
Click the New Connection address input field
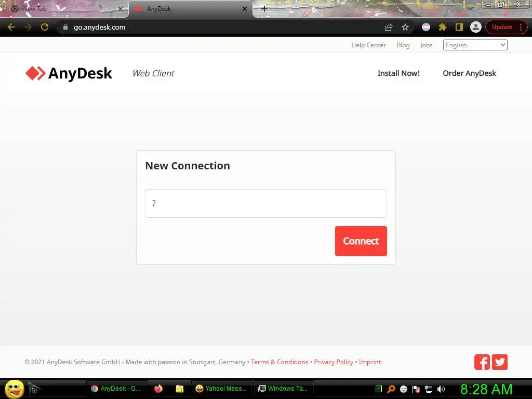265,203
